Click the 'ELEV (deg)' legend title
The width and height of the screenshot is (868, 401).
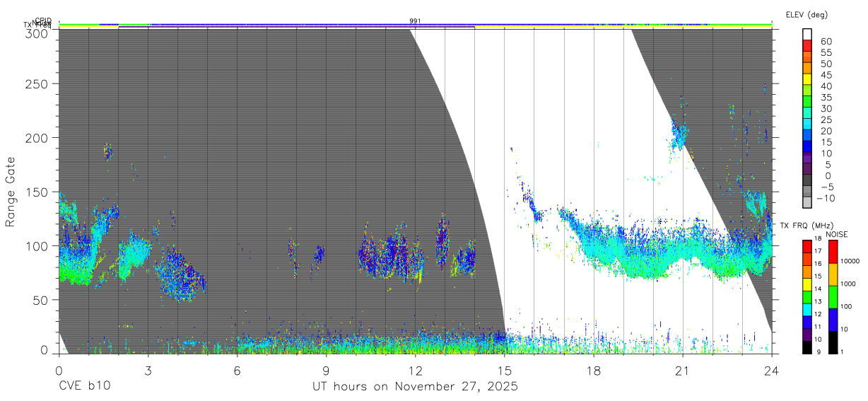pyautogui.click(x=807, y=14)
